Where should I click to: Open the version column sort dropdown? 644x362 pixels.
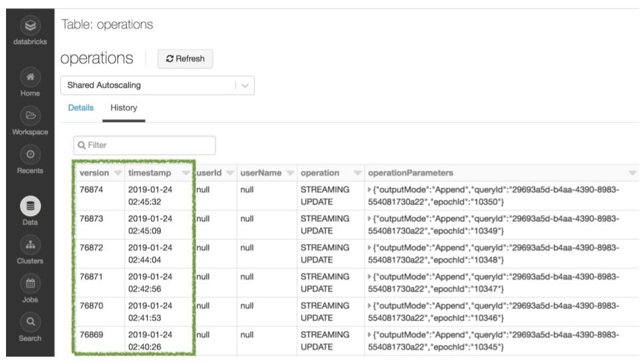(117, 174)
